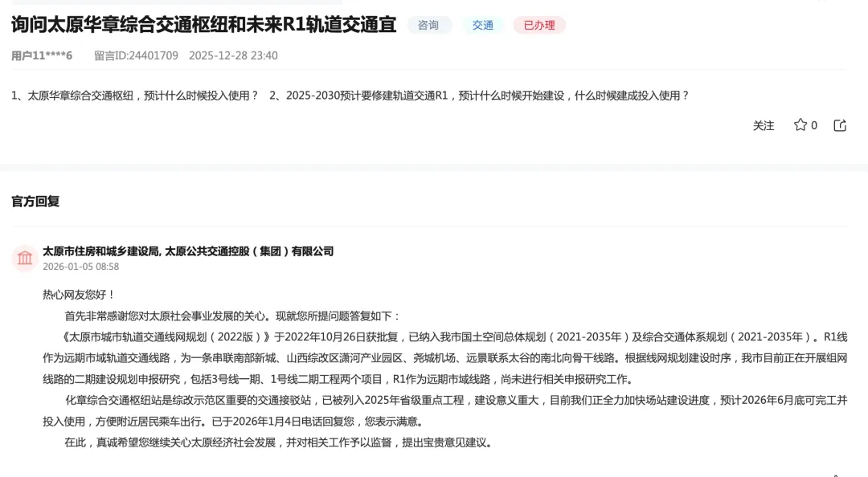Screen dimensions: 868x477
Task: Click username 用户11****6
Action: coord(42,55)
